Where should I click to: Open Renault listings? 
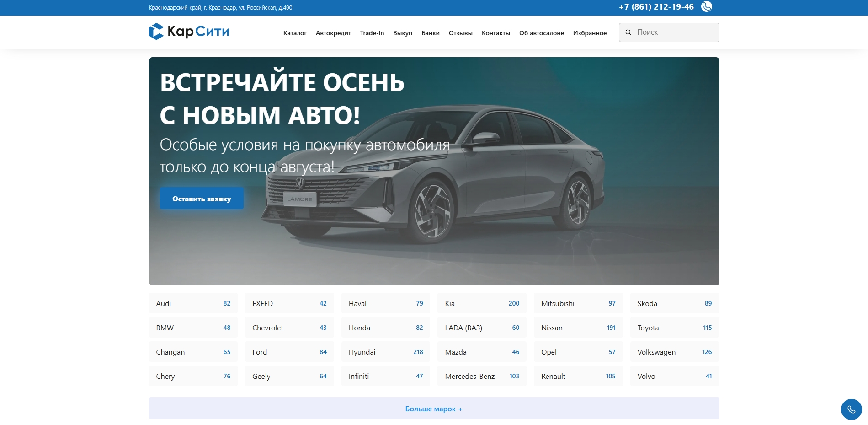coord(578,376)
